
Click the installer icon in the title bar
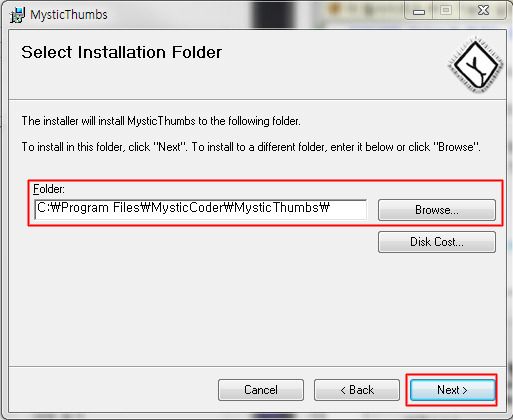(17, 15)
